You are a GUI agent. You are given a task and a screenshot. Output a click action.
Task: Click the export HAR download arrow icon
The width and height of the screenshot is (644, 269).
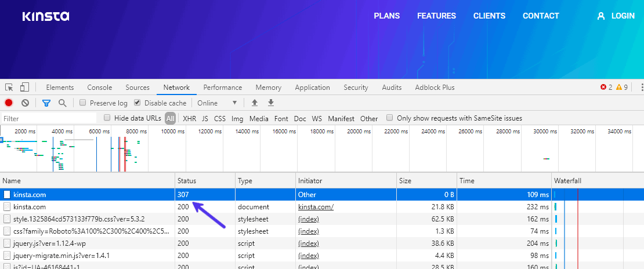[x=270, y=103]
